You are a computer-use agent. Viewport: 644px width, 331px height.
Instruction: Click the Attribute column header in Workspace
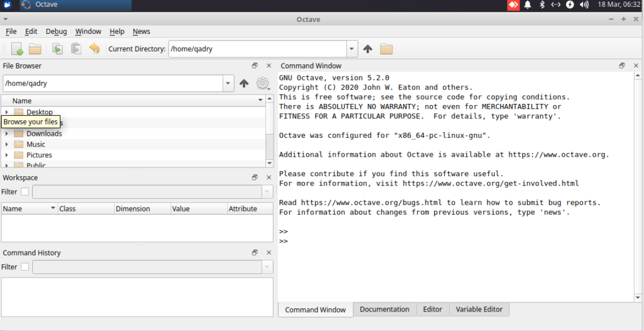pyautogui.click(x=250, y=208)
